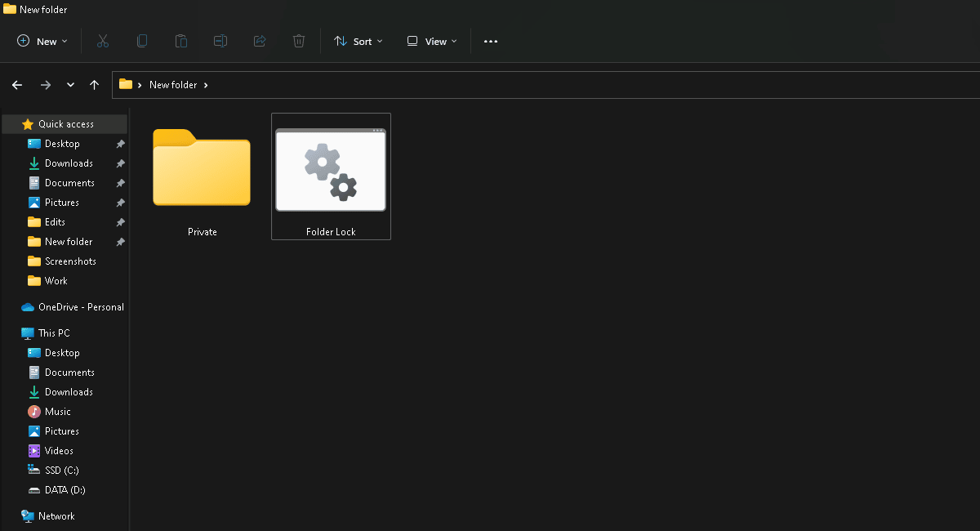Open the Sort options dropdown
980x531 pixels.
click(x=358, y=41)
